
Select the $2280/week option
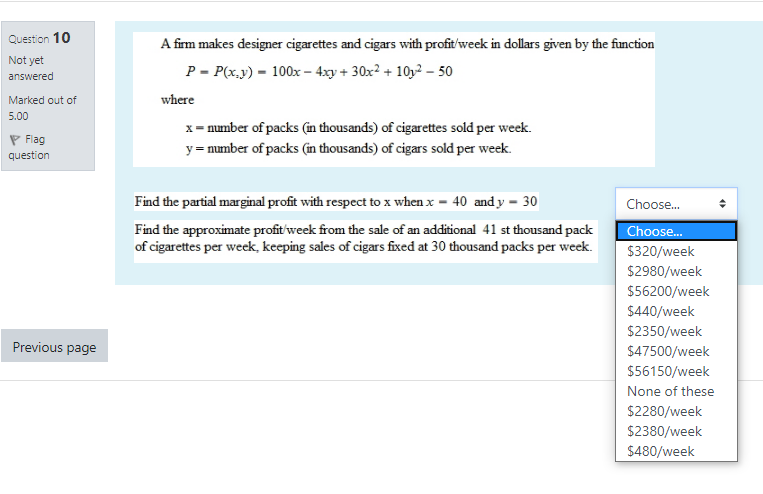pyautogui.click(x=676, y=411)
